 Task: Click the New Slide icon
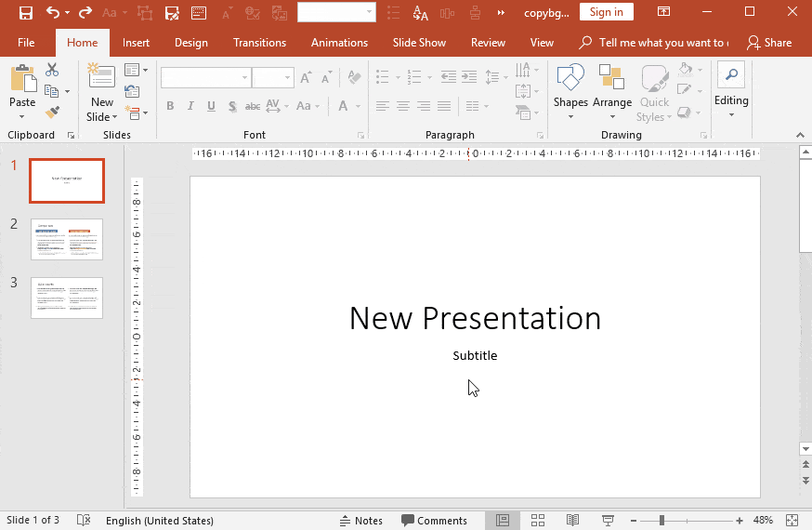click(101, 76)
